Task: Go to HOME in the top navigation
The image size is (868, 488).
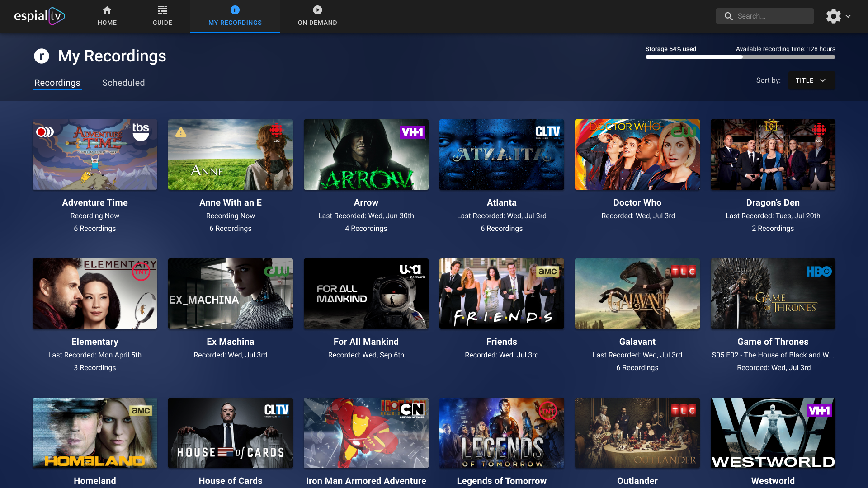Action: (107, 16)
